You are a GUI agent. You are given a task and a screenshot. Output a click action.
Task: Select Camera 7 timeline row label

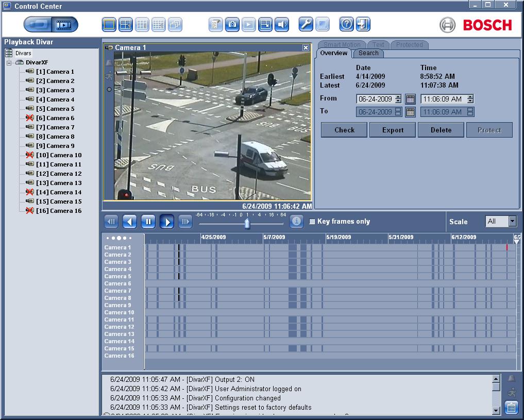click(117, 291)
